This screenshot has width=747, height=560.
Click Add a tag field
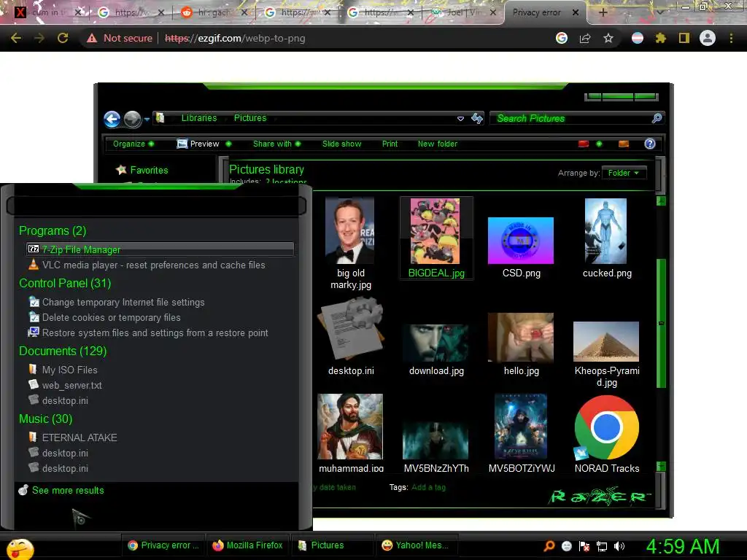tap(428, 487)
